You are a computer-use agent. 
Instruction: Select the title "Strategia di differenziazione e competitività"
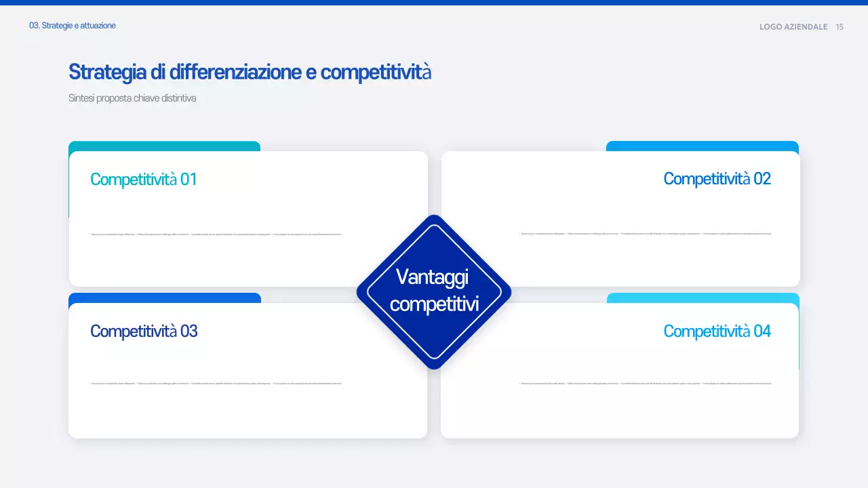[250, 72]
